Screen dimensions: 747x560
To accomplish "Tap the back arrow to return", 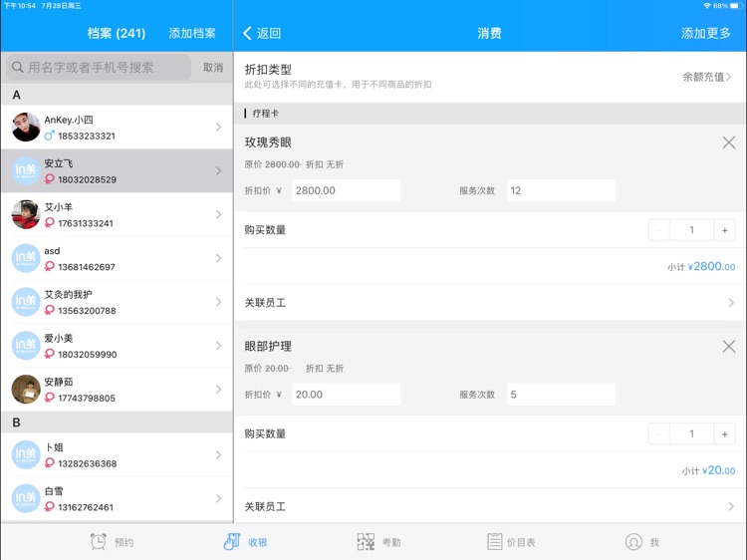I will pyautogui.click(x=247, y=33).
